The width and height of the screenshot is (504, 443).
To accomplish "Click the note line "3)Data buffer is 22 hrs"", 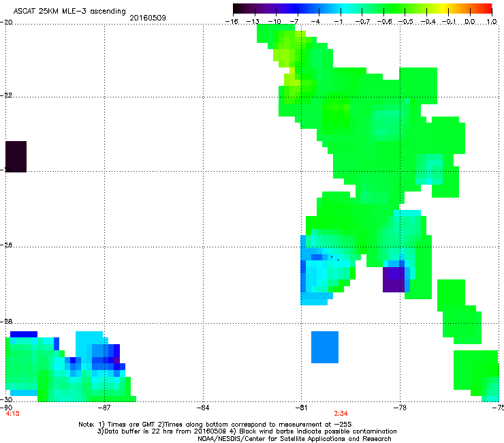I will coord(247,431).
